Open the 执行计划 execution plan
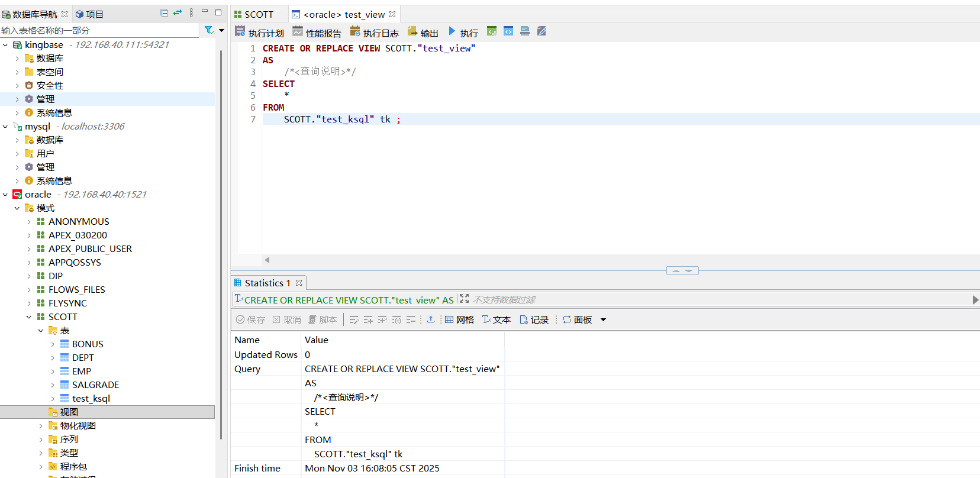The width and height of the screenshot is (980, 478). click(259, 33)
